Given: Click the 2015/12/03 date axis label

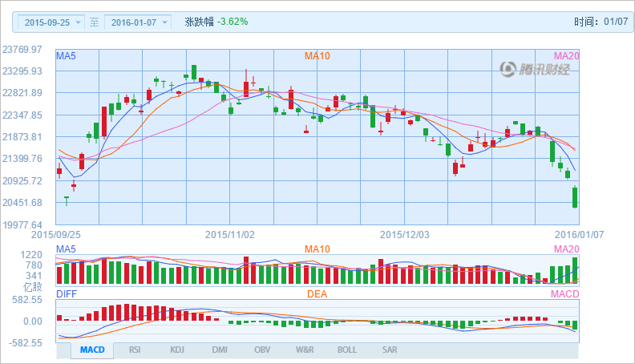Looking at the screenshot, I should coord(404,234).
